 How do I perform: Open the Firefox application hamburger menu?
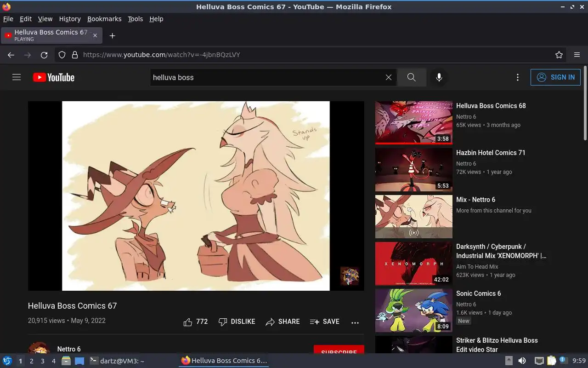click(577, 55)
